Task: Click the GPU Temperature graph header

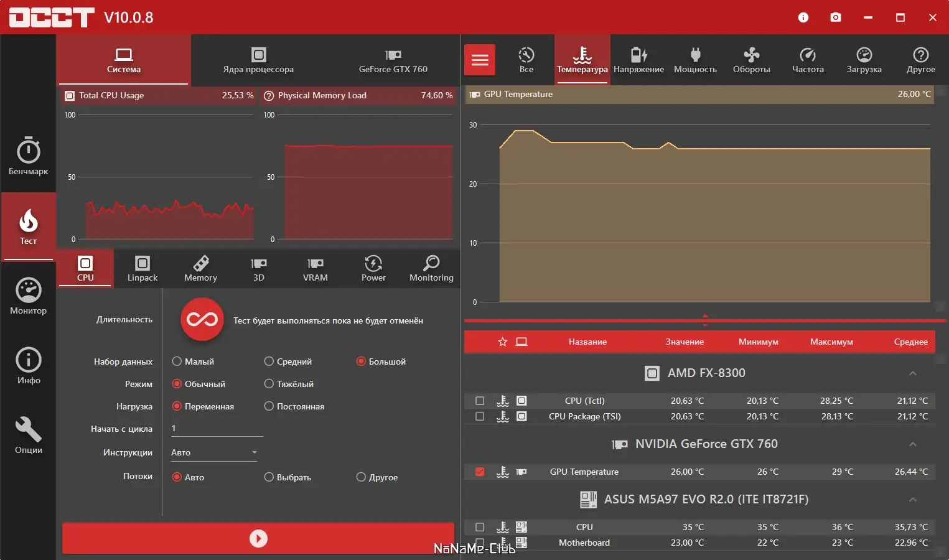Action: click(700, 94)
